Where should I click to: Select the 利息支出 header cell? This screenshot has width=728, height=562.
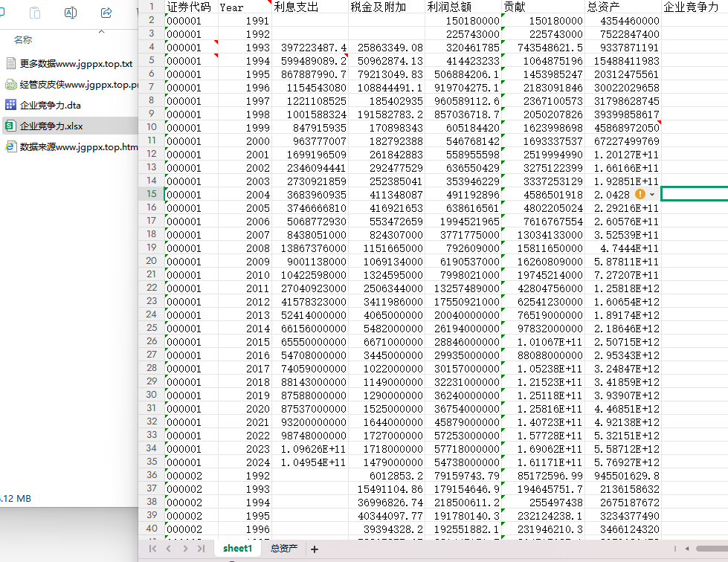[x=310, y=7]
